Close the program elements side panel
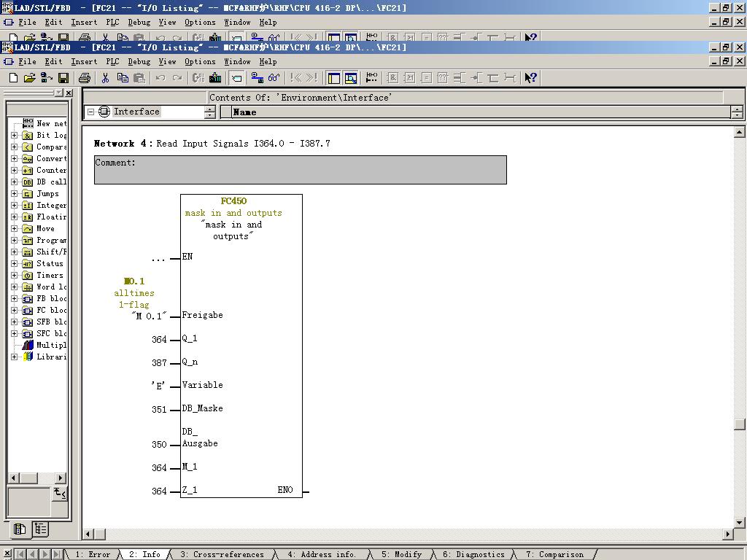The height and width of the screenshot is (560, 747). 69,93
